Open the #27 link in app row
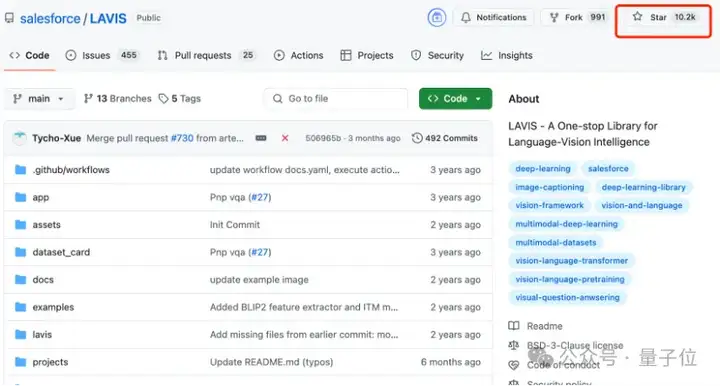The width and height of the screenshot is (720, 386). tap(259, 197)
